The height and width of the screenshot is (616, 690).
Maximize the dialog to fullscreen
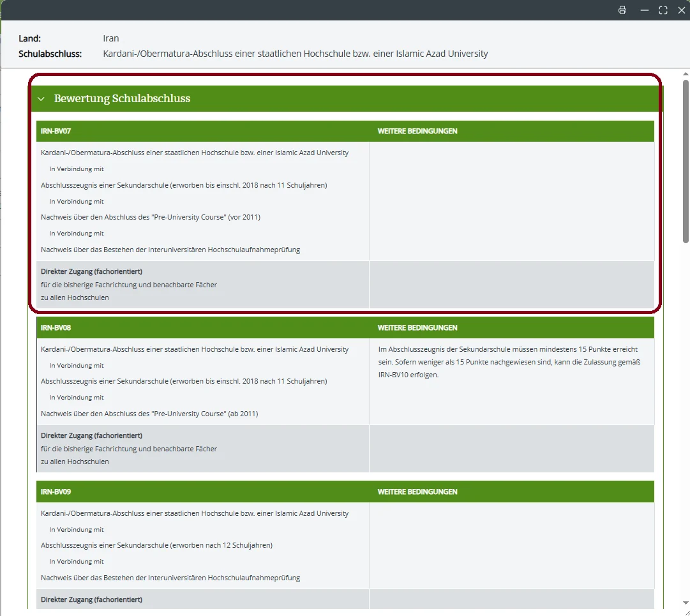(x=663, y=10)
